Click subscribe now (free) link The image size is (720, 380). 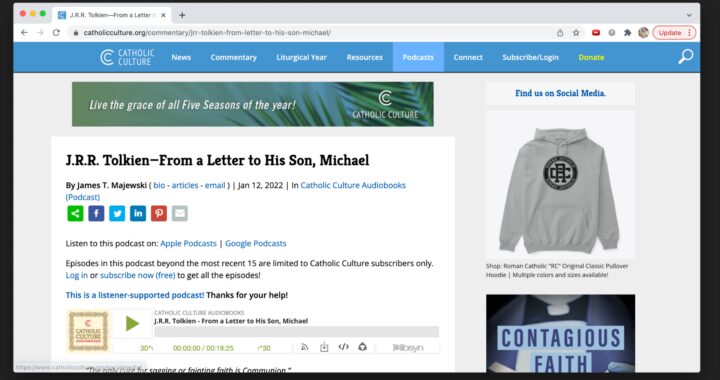click(138, 275)
